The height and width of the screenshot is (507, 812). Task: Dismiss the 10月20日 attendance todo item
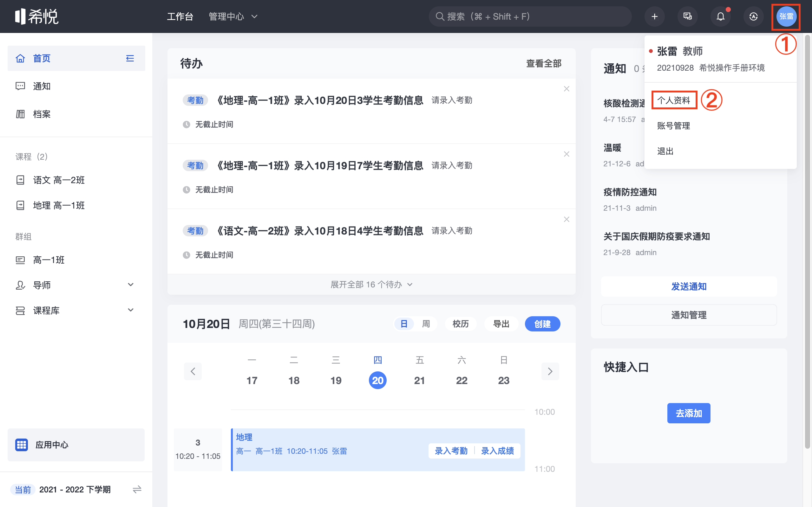point(566,89)
